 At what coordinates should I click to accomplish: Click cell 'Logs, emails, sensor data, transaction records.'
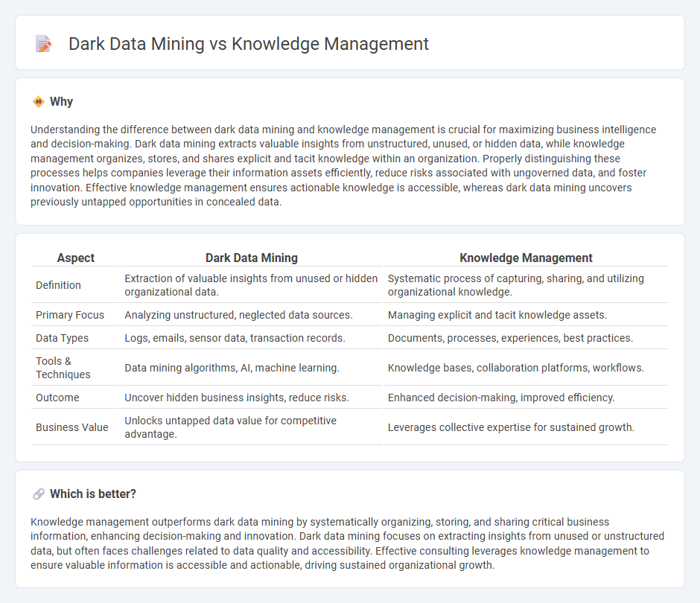pyautogui.click(x=252, y=338)
